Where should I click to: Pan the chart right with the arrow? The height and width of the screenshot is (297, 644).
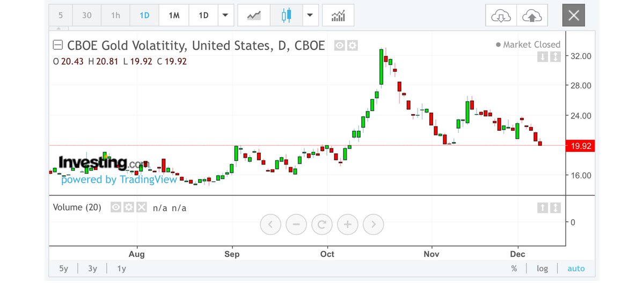(374, 224)
